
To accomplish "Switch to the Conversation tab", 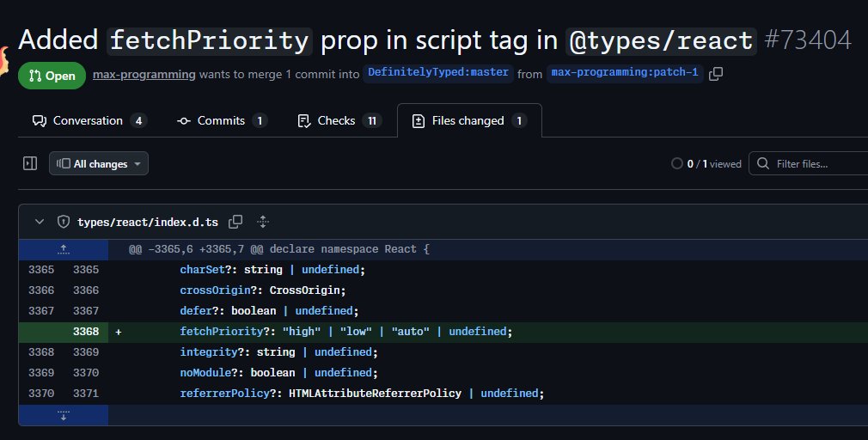I will tap(89, 120).
